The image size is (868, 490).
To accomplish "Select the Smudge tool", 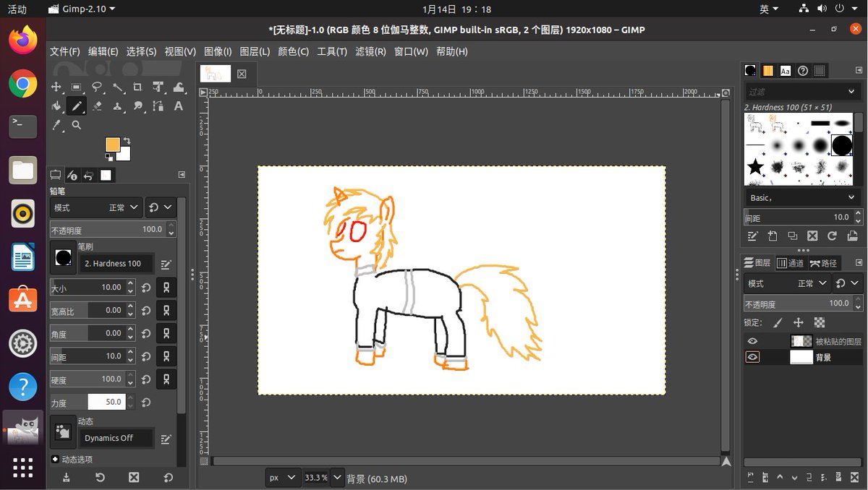I will point(137,106).
